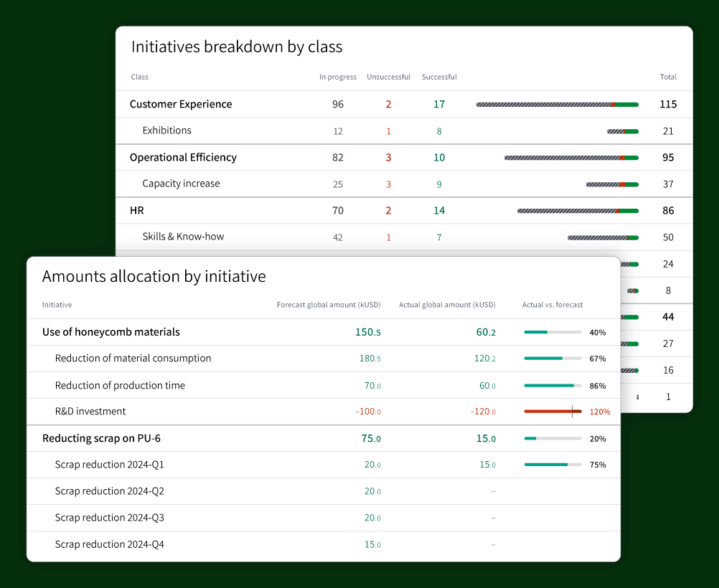Select the Customer Experience class row
Viewport: 719px width, 588px height.
404,104
